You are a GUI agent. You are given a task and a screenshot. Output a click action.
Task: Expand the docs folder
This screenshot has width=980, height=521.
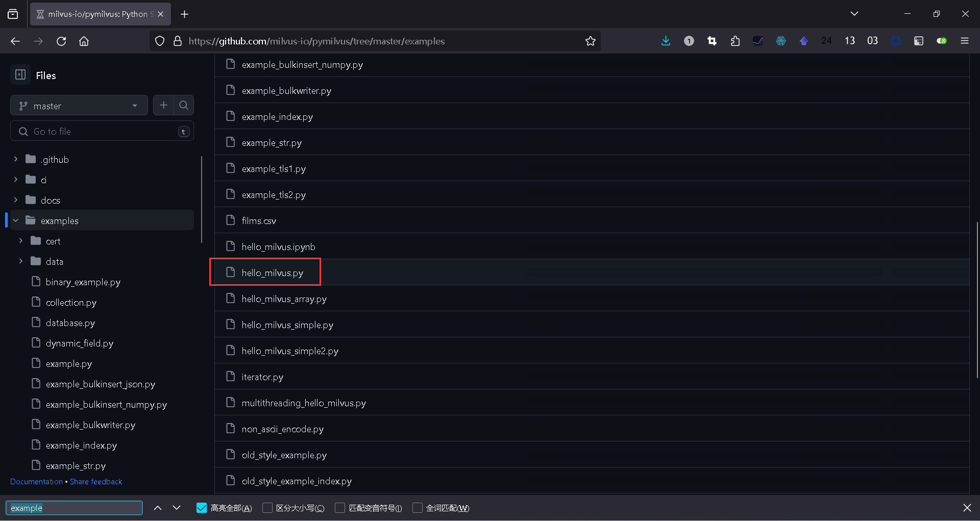click(16, 200)
